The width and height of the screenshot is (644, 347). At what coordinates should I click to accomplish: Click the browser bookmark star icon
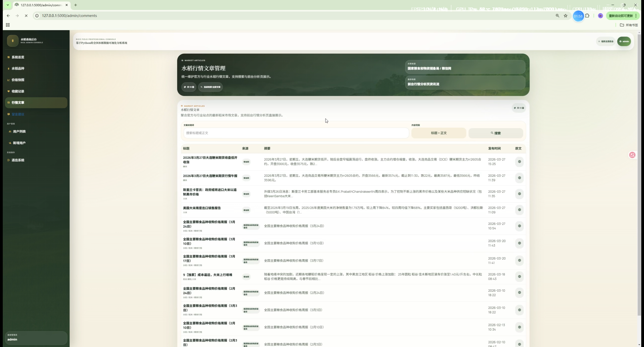click(566, 16)
